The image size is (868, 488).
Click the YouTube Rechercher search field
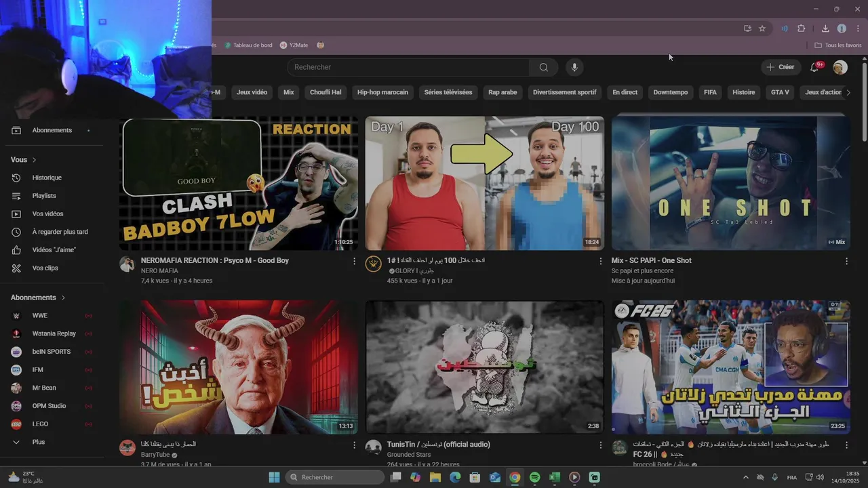tap(408, 67)
